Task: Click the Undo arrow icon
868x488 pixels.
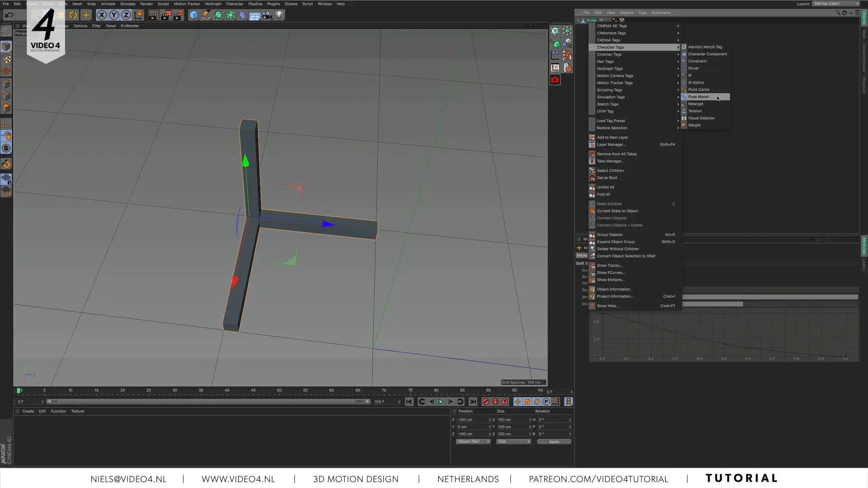Action: coord(9,15)
